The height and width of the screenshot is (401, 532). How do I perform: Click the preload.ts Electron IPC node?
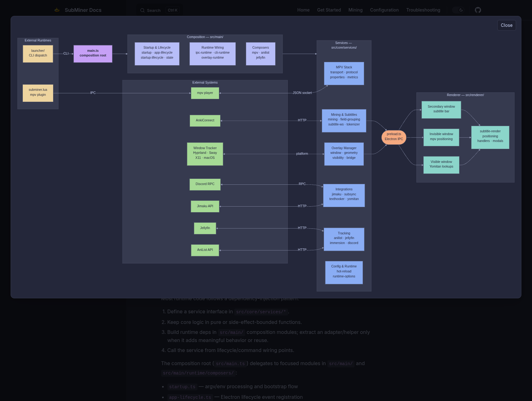pyautogui.click(x=394, y=137)
